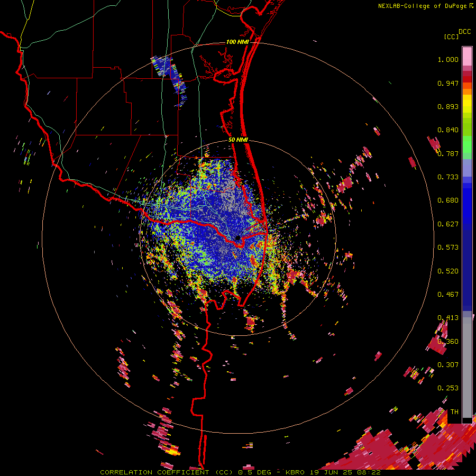Select the 1.000 scale value
The width and height of the screenshot is (476, 476).
(448, 59)
